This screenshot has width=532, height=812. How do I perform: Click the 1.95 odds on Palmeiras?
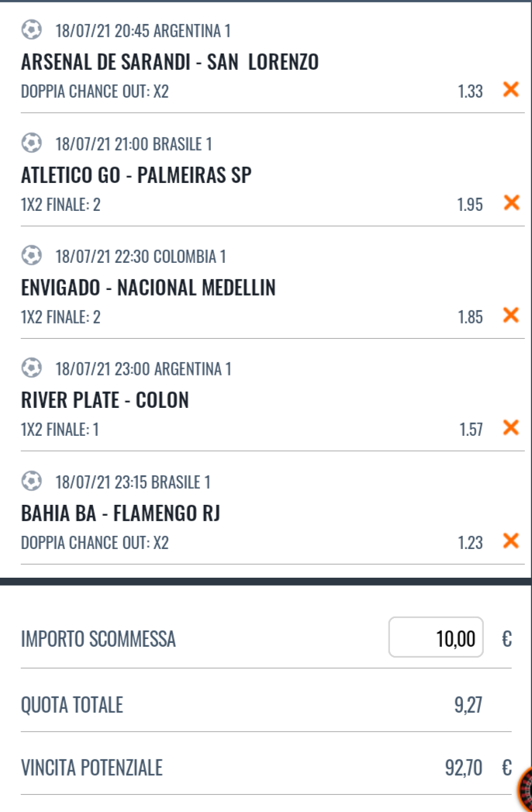point(469,205)
